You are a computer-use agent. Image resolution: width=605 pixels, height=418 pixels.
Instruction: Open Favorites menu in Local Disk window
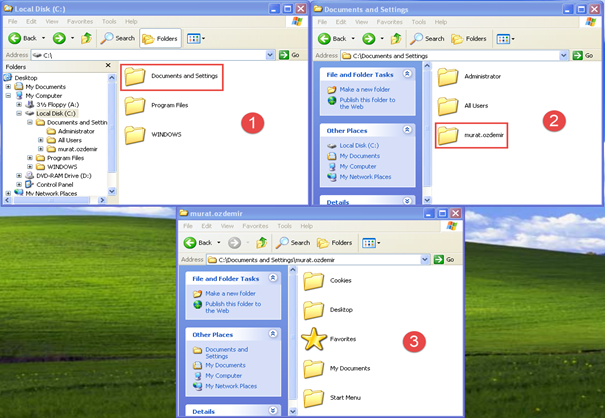coord(80,21)
